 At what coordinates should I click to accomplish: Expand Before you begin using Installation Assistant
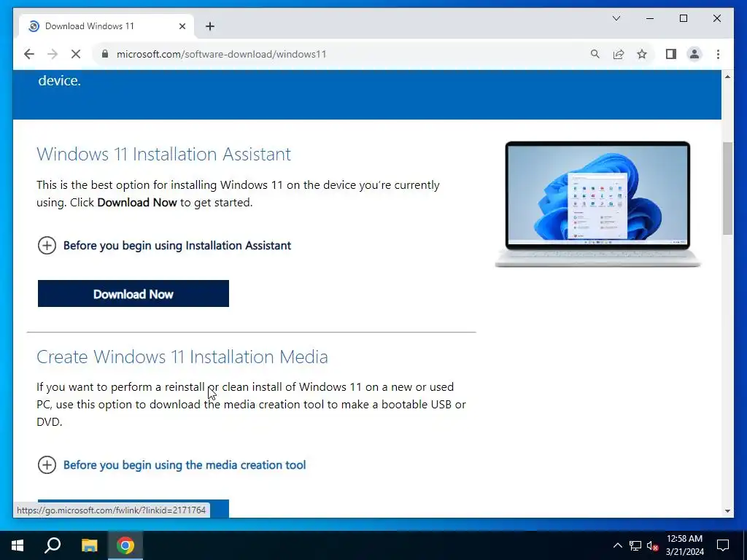pos(164,246)
